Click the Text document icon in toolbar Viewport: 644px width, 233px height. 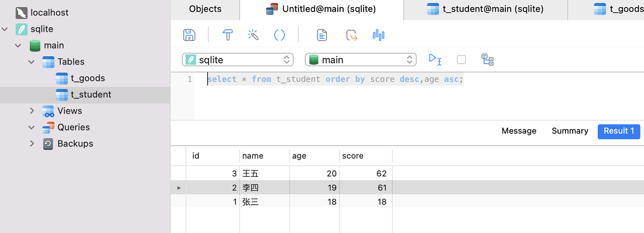323,35
